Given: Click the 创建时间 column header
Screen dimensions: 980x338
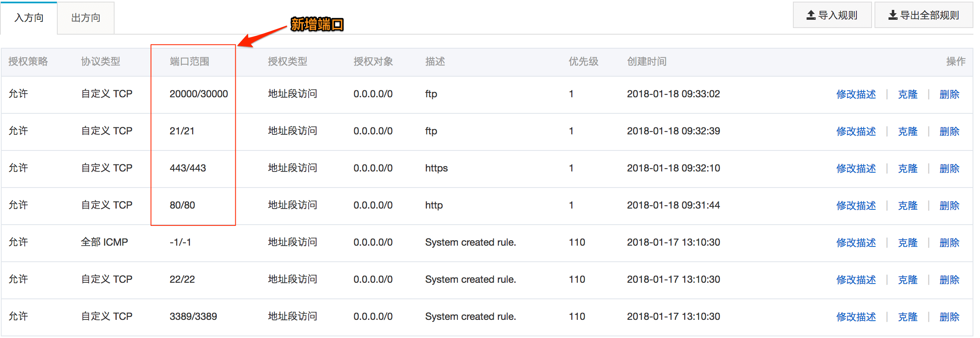Looking at the screenshot, I should (647, 61).
